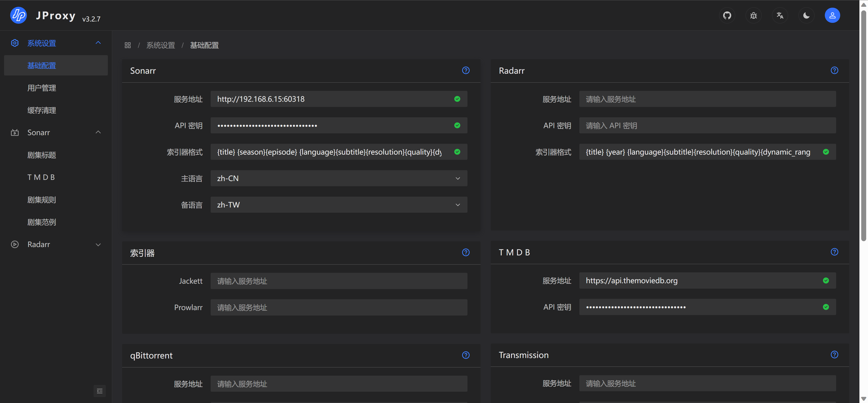Screen dimensions: 868x403
Task: Open the JProxy GitHub repository link
Action: point(727,15)
